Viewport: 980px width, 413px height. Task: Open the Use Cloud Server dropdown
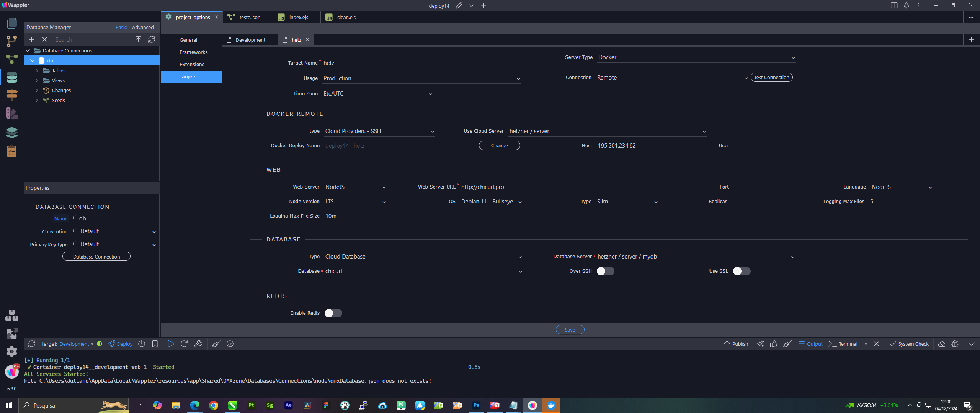coord(607,131)
